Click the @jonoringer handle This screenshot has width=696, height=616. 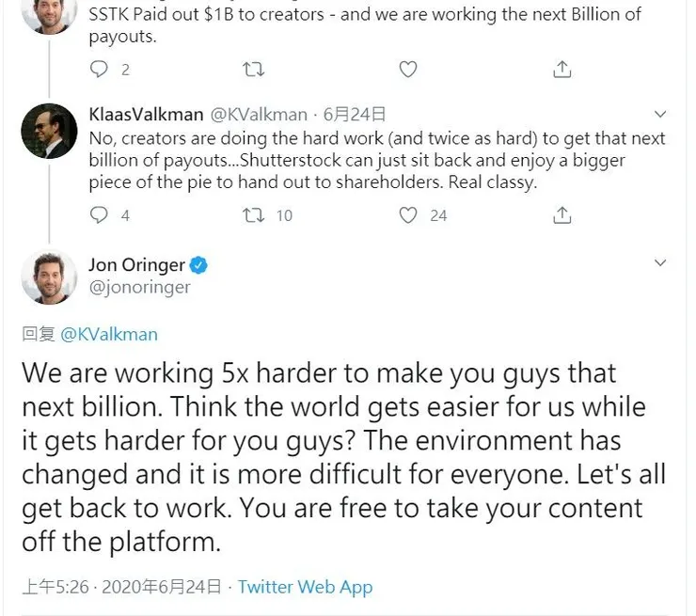click(139, 288)
